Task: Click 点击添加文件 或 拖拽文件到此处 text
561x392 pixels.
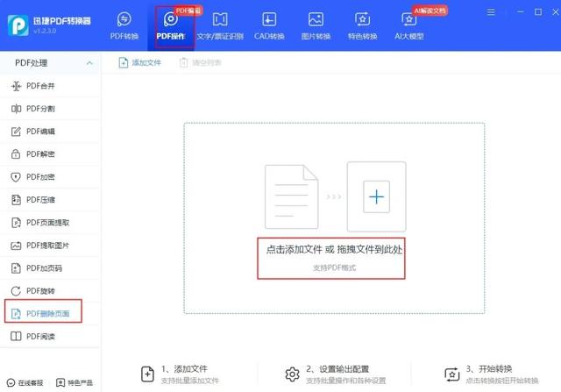Action: tap(334, 250)
